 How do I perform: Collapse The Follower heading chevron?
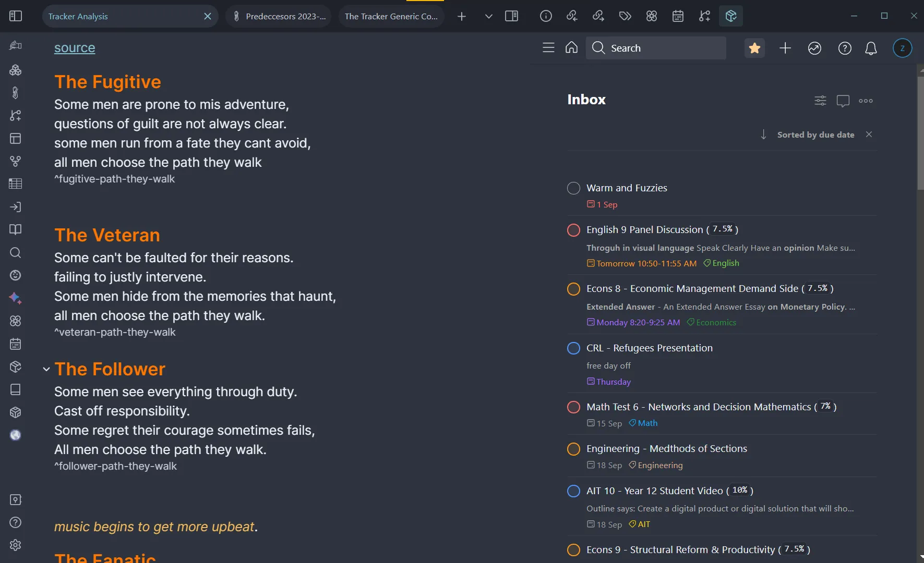[46, 369]
